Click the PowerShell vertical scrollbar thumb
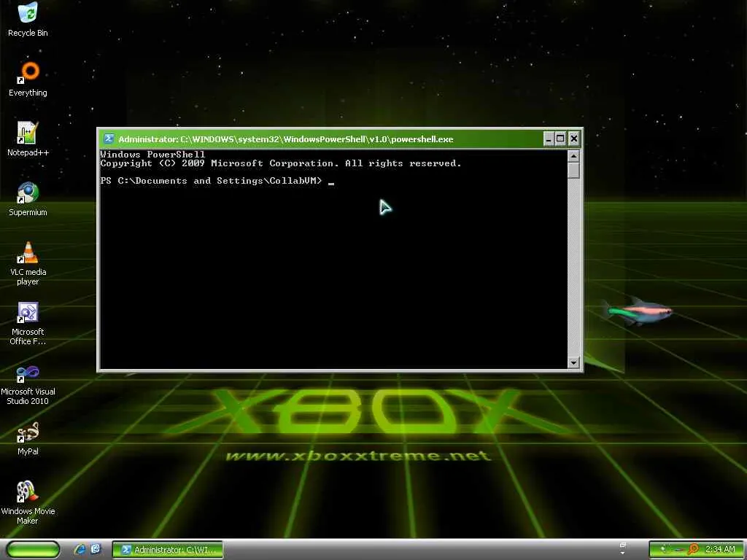The height and width of the screenshot is (560, 747). tap(573, 171)
